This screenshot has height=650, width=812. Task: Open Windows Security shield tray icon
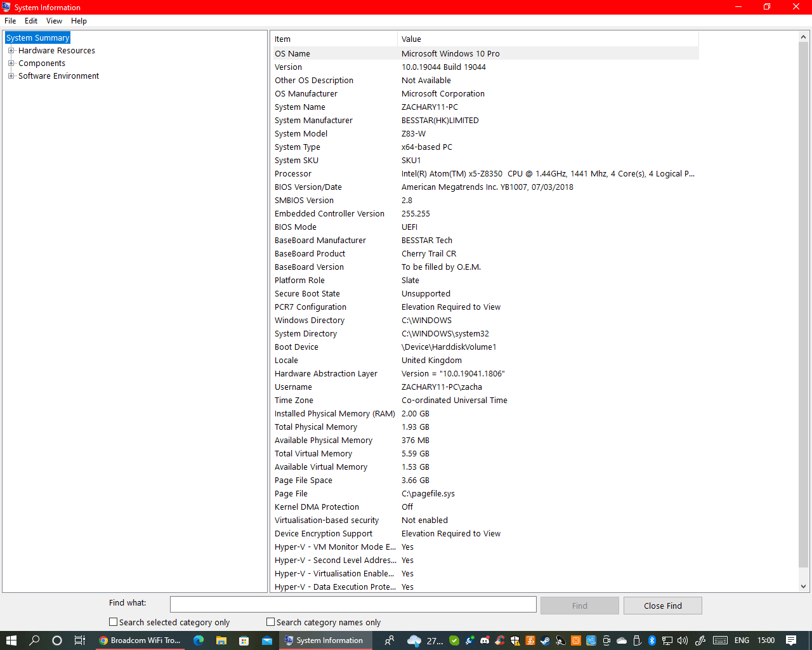[515, 640]
